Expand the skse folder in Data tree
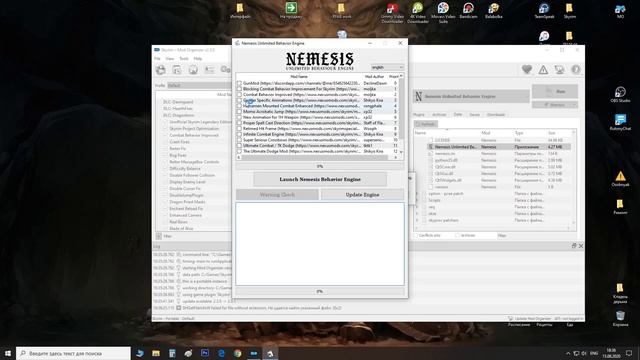This screenshot has width=640, height=360. (417, 213)
